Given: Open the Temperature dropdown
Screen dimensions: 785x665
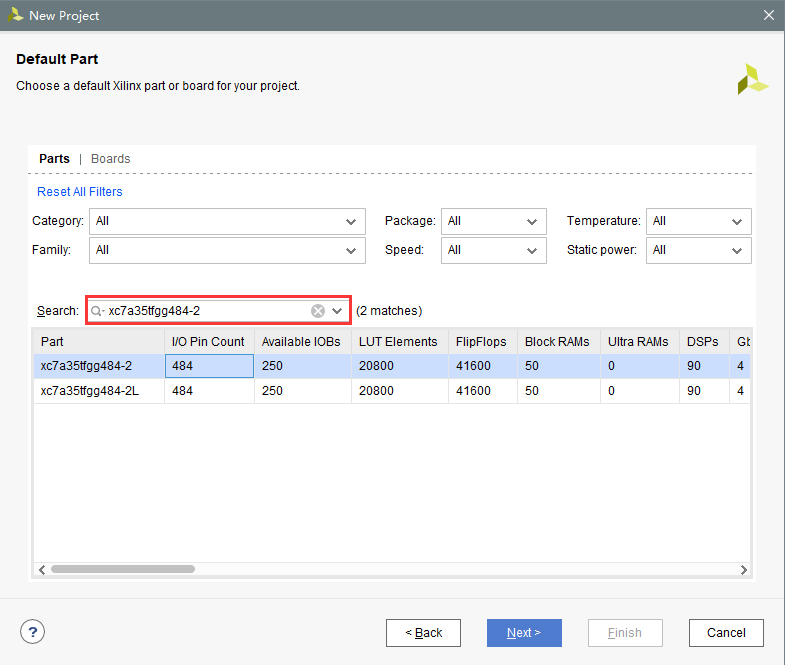Looking at the screenshot, I should (699, 221).
